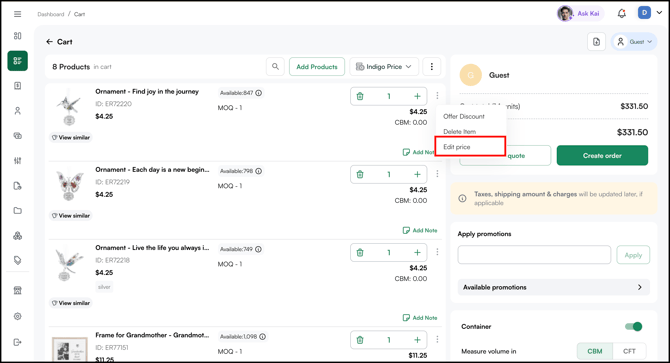Select CFT volume unit
The image size is (670, 363).
[629, 351]
